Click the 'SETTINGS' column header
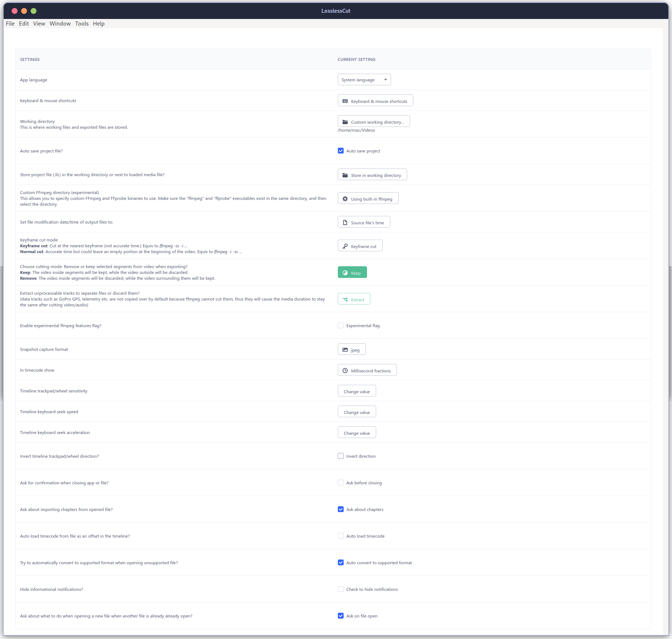Viewport: 672px width, 639px height. pyautogui.click(x=30, y=59)
